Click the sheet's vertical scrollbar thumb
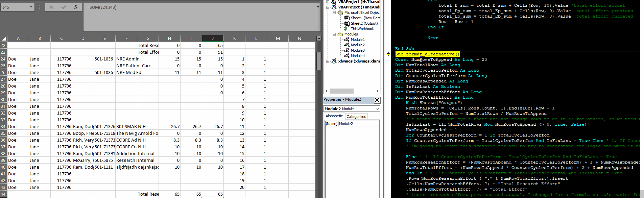This screenshot has height=198, width=644. pyautogui.click(x=319, y=61)
